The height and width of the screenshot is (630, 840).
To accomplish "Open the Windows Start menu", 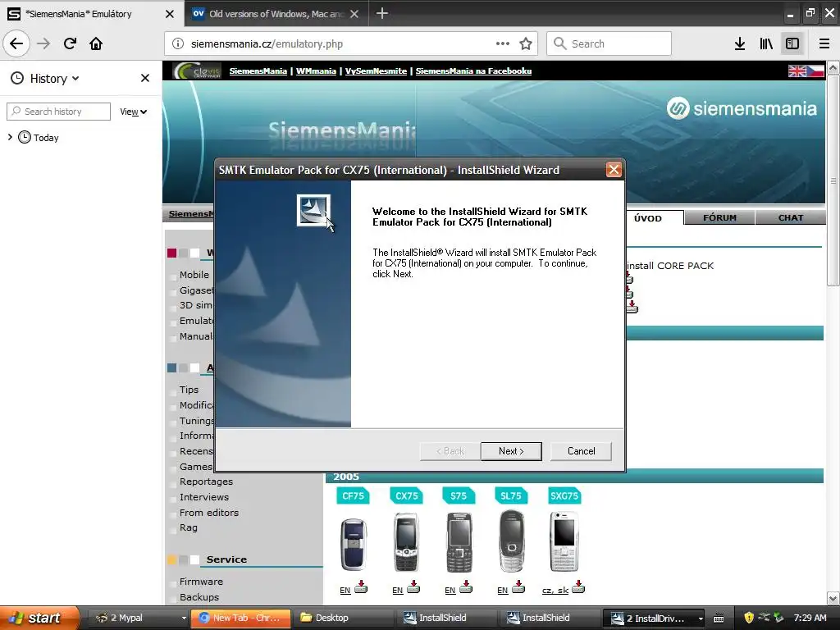I will (39, 618).
